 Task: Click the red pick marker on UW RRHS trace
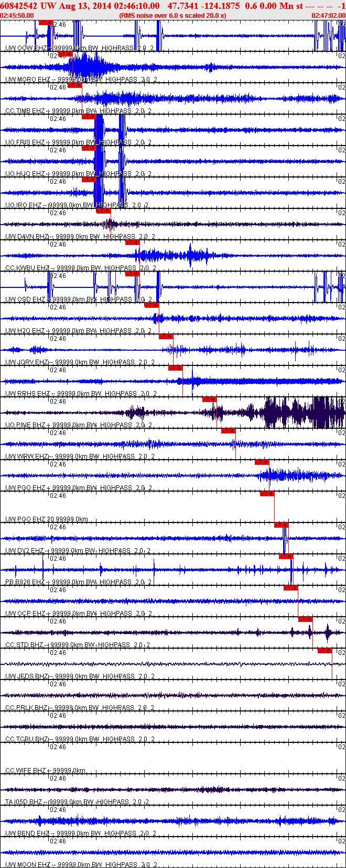tap(176, 368)
